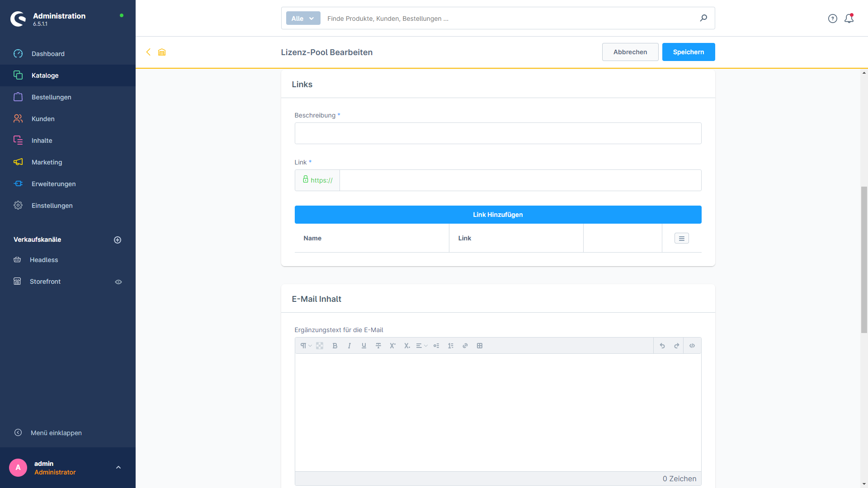The width and height of the screenshot is (868, 488).
Task: Click the redo icon in editor toolbar
Action: click(x=677, y=346)
